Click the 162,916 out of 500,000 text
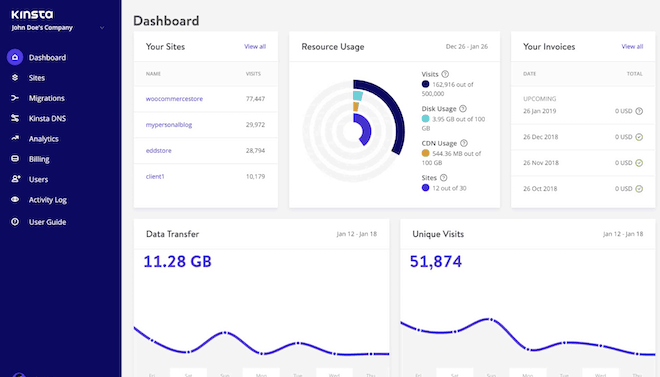The width and height of the screenshot is (660, 377). click(448, 89)
